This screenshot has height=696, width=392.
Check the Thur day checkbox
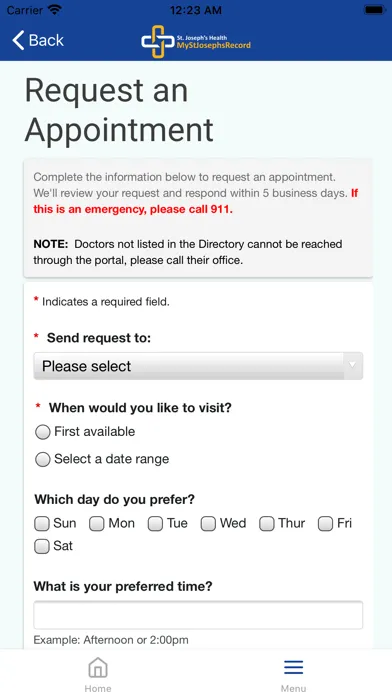point(266,524)
